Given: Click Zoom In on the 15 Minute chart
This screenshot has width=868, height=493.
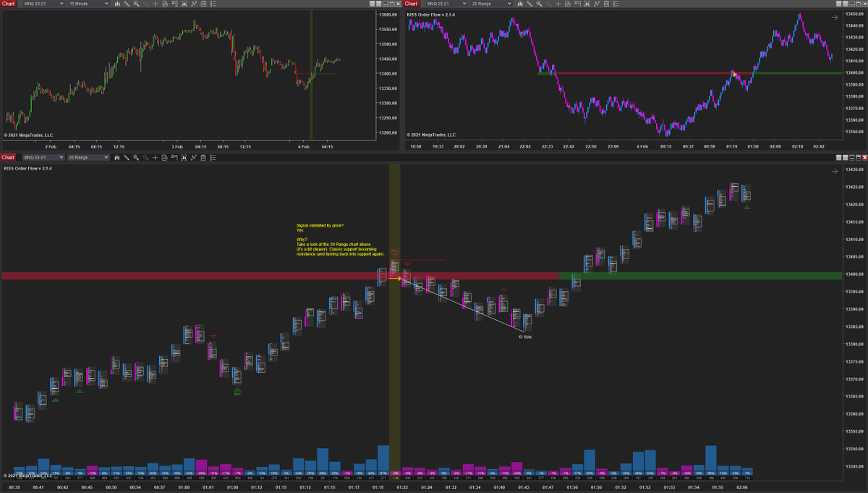Looking at the screenshot, I should click(x=136, y=4).
